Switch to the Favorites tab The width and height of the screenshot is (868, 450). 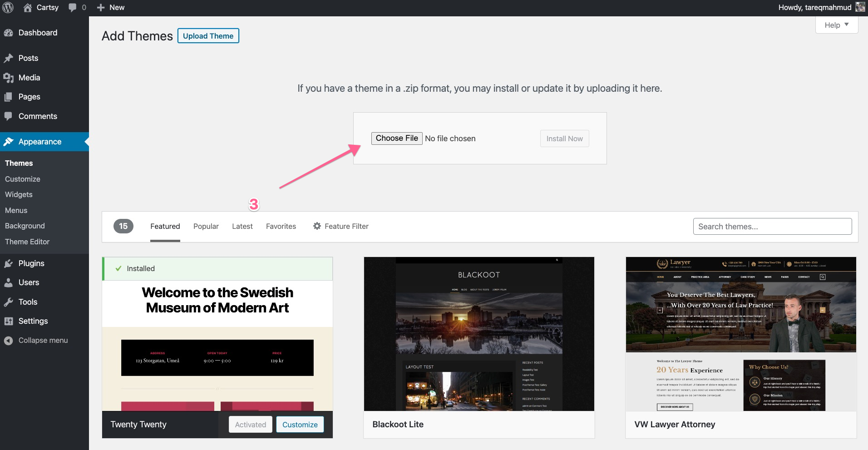point(281,226)
